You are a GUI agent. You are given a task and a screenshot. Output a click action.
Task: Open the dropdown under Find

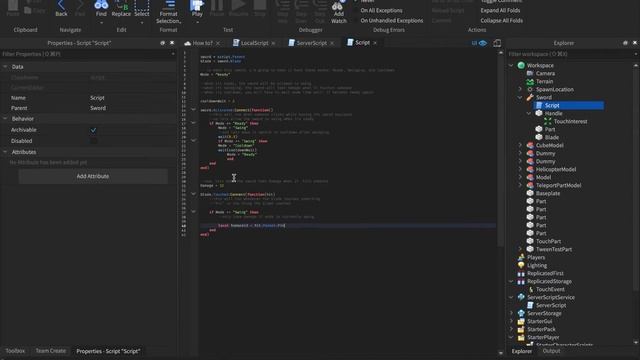101,23
